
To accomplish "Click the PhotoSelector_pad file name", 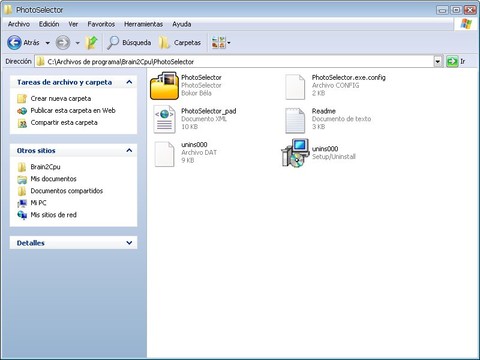I will point(209,111).
